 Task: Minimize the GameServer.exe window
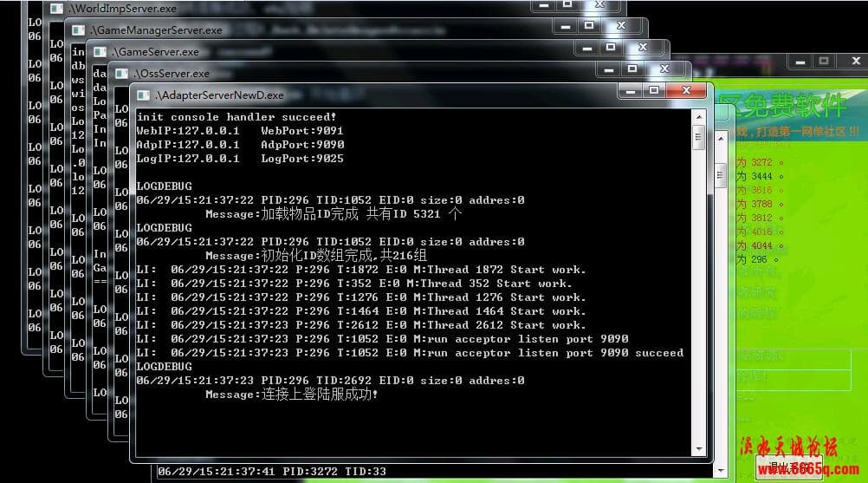[586, 48]
